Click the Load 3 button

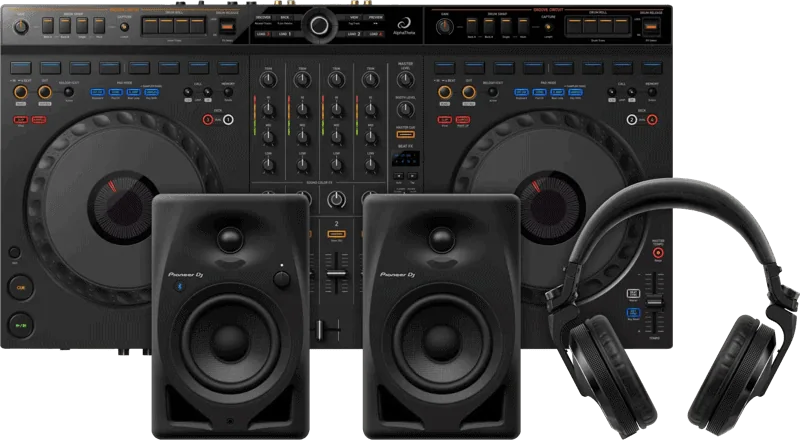pos(263,34)
